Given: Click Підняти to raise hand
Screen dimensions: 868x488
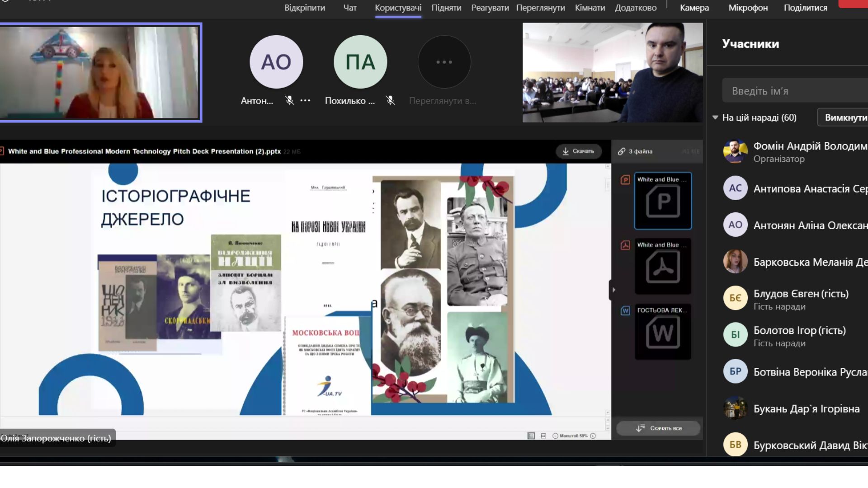Looking at the screenshot, I should click(x=446, y=8).
